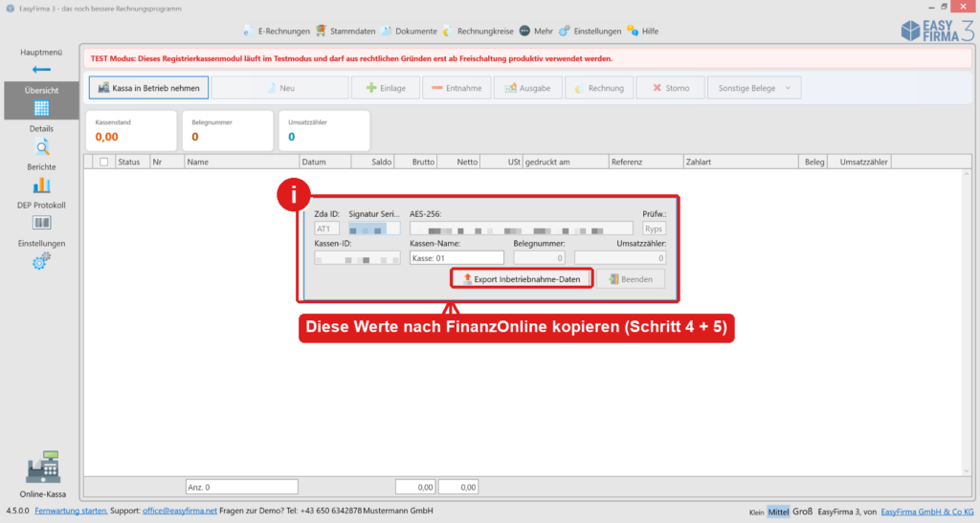Viewport: 980px width, 523px height.
Task: Sort by Brutto column header
Action: point(415,162)
